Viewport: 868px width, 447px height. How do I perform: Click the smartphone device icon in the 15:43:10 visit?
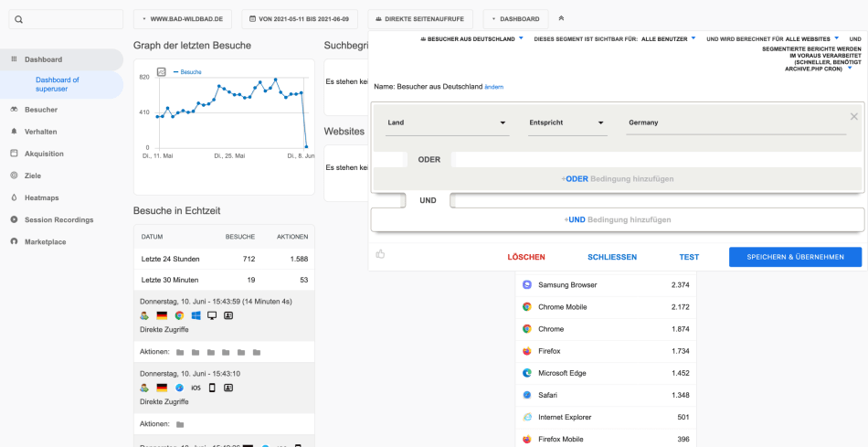[212, 388]
